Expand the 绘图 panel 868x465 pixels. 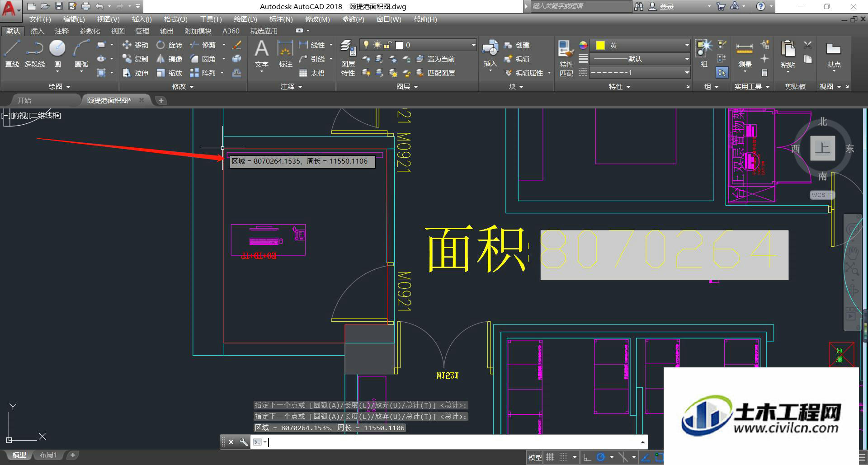[59, 86]
